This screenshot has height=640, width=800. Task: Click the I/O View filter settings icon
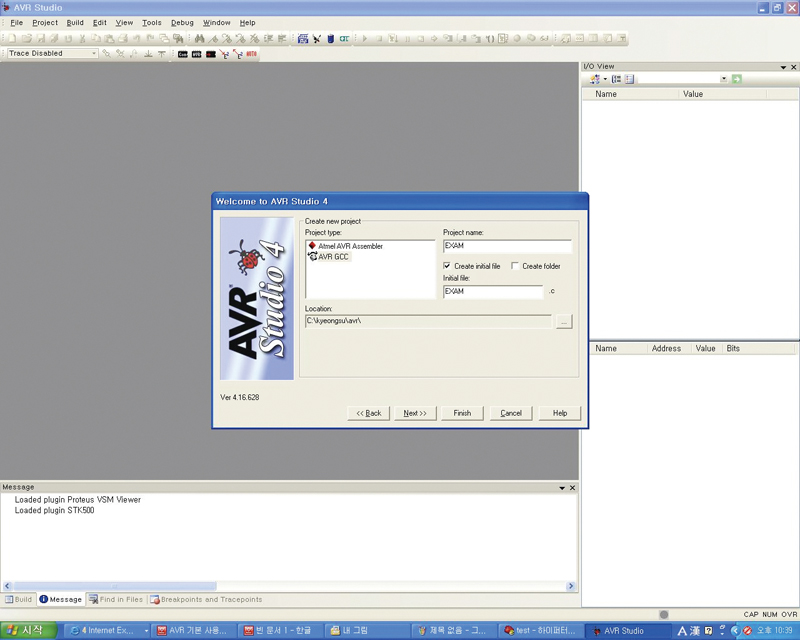pos(594,79)
